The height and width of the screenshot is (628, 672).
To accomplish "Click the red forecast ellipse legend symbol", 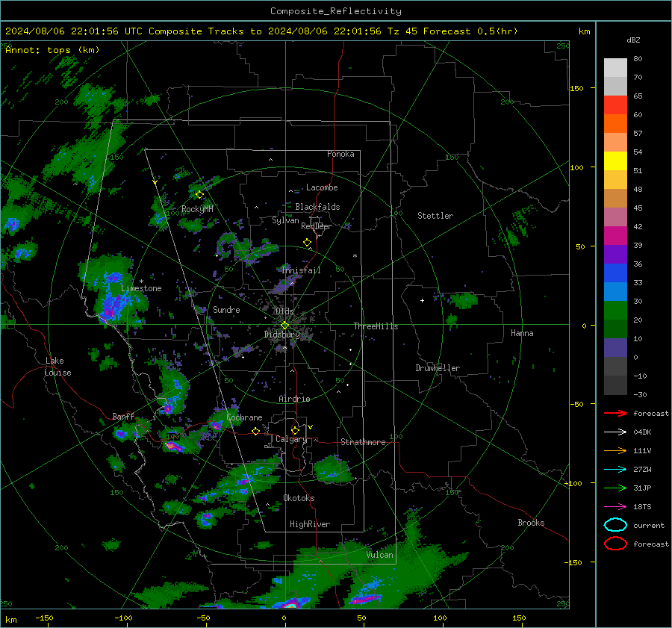I will pyautogui.click(x=615, y=544).
